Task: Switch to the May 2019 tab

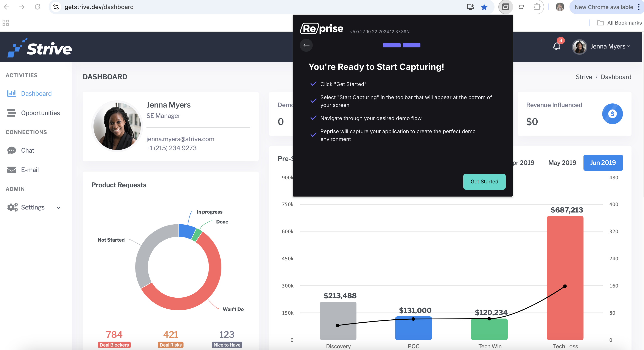Action: 562,163
